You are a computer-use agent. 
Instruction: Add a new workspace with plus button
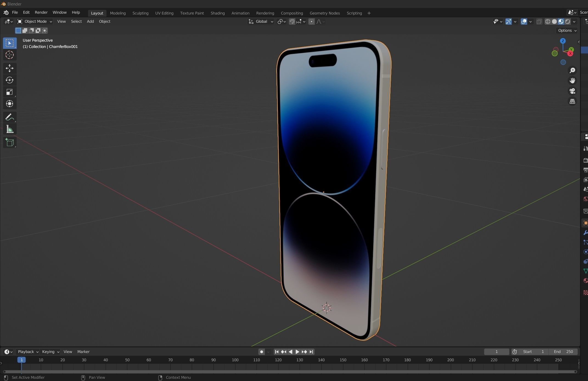pyautogui.click(x=369, y=13)
